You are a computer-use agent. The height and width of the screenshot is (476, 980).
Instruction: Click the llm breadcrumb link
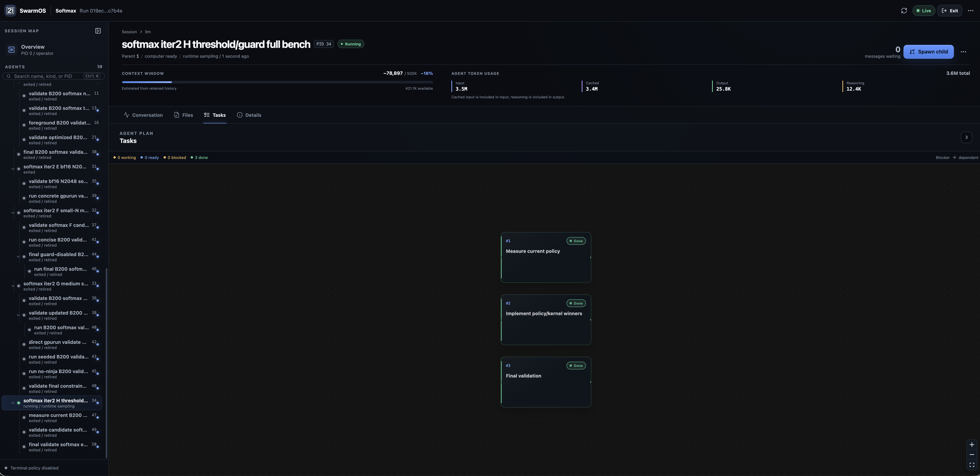(148, 32)
